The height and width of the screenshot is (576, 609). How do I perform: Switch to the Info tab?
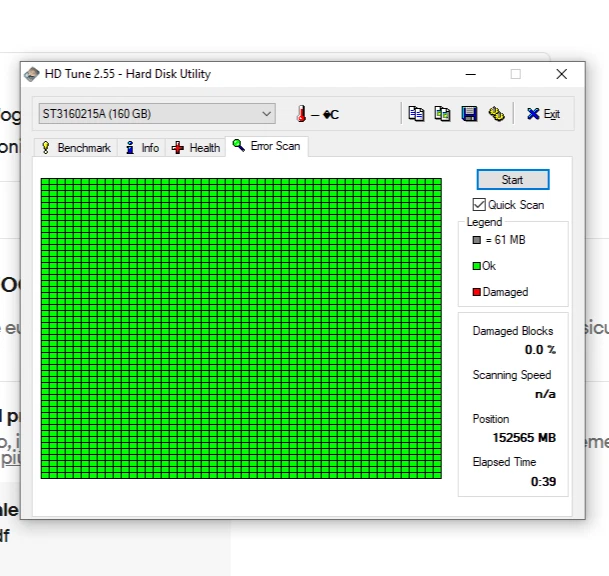(x=142, y=148)
